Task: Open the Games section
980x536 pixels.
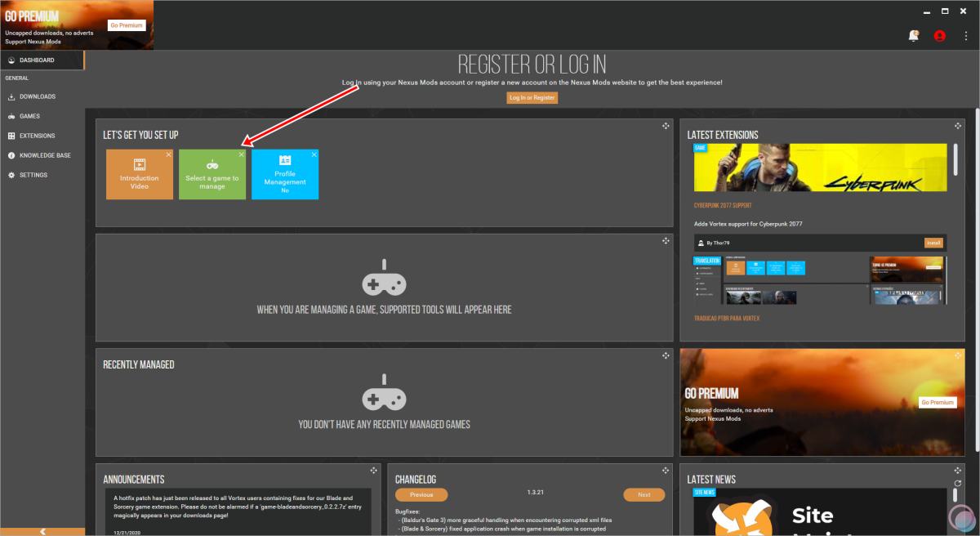Action: point(42,116)
